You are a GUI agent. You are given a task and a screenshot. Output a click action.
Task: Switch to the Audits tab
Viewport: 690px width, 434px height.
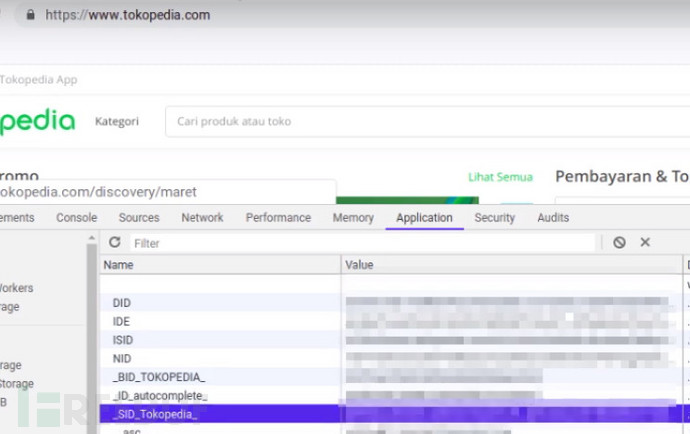(553, 217)
